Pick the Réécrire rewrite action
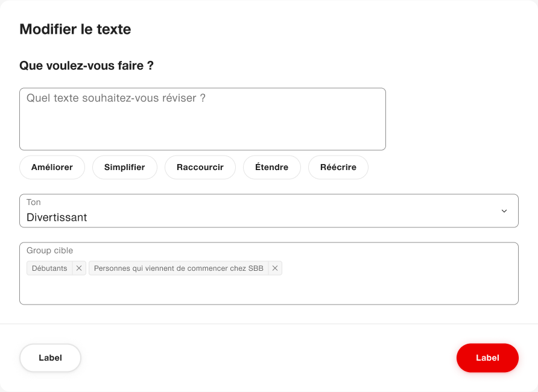This screenshot has height=392, width=538. [x=338, y=167]
